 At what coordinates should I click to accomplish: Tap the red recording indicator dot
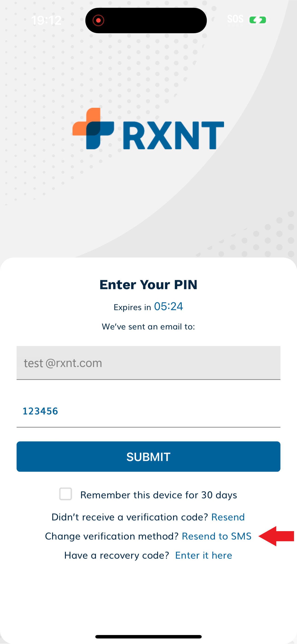tap(98, 20)
